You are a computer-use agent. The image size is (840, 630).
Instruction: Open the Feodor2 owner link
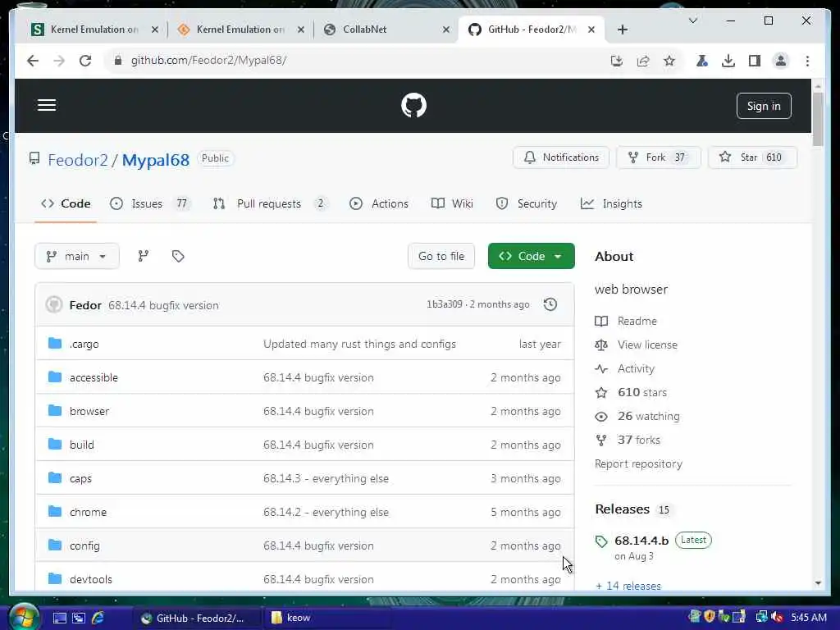(78, 160)
